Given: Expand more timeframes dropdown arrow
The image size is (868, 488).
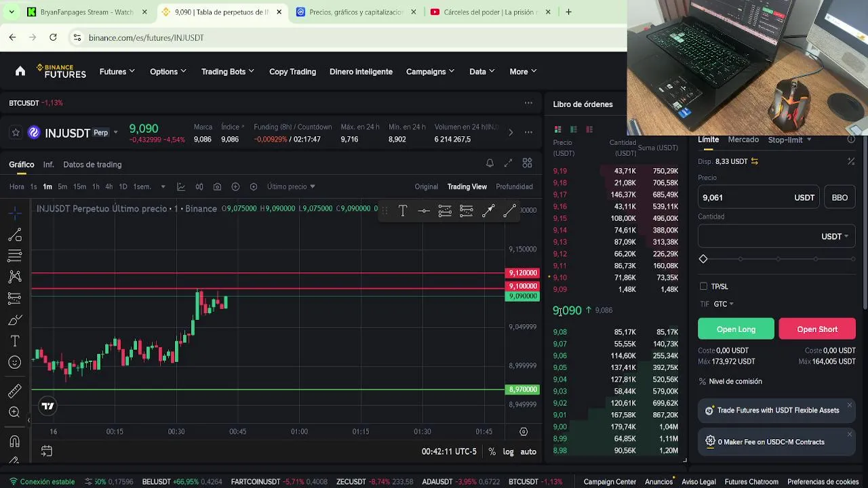Looking at the screenshot, I should point(163,186).
